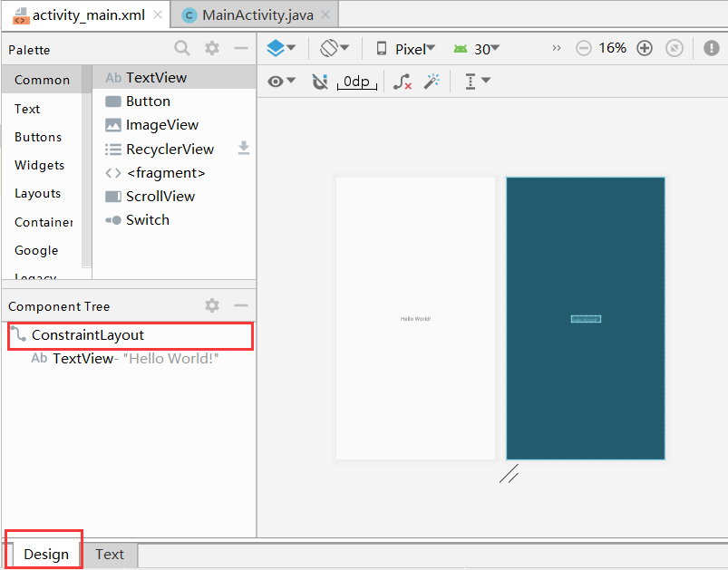This screenshot has width=728, height=570.
Task: Select Pixel device dropdown
Action: click(x=406, y=48)
